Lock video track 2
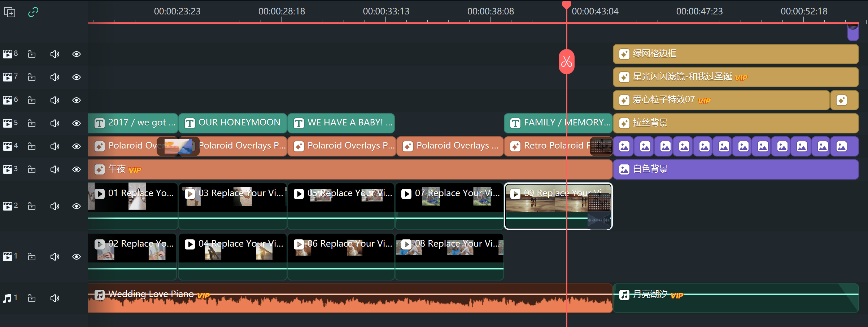868x327 pixels. tap(32, 206)
